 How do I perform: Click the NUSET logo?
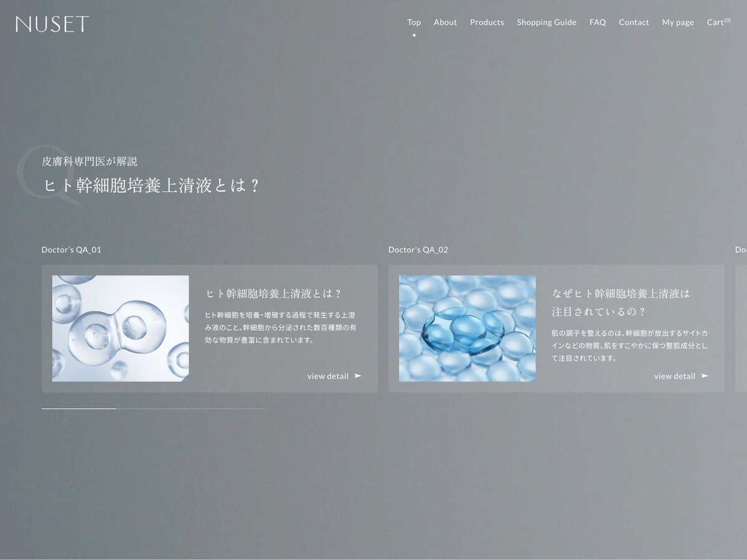(52, 24)
